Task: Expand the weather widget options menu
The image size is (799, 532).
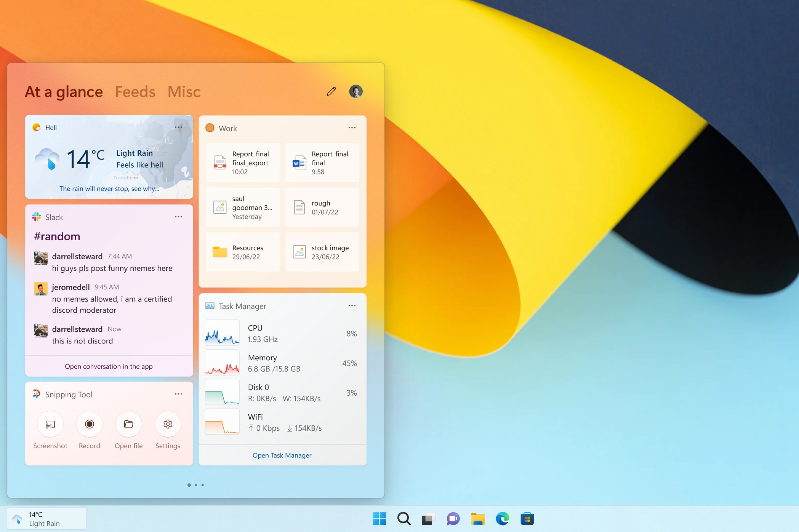Action: coord(178,127)
